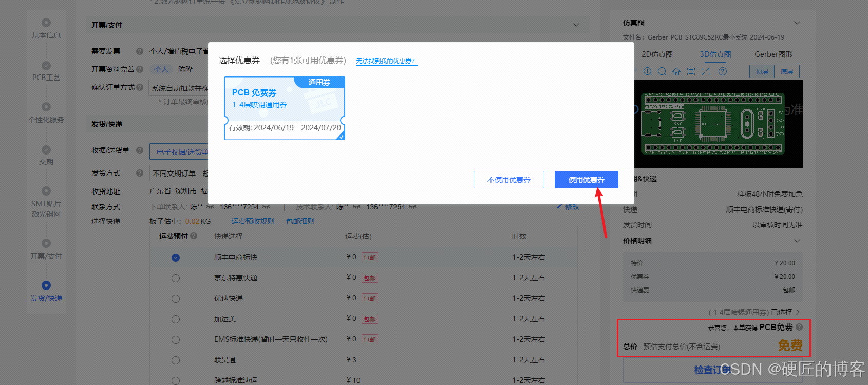868x385 pixels.
Task: Collapse the 价格明细 section chevron
Action: [797, 241]
